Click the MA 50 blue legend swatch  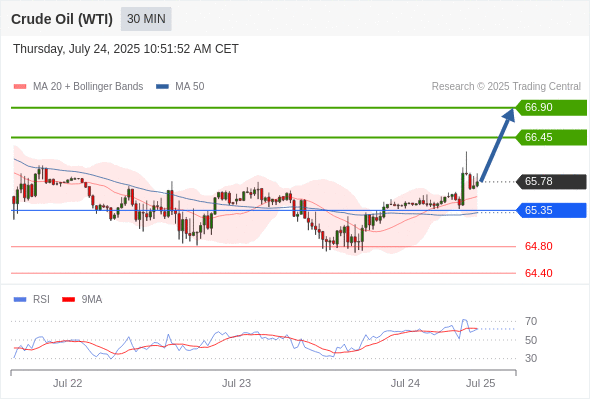pos(162,87)
